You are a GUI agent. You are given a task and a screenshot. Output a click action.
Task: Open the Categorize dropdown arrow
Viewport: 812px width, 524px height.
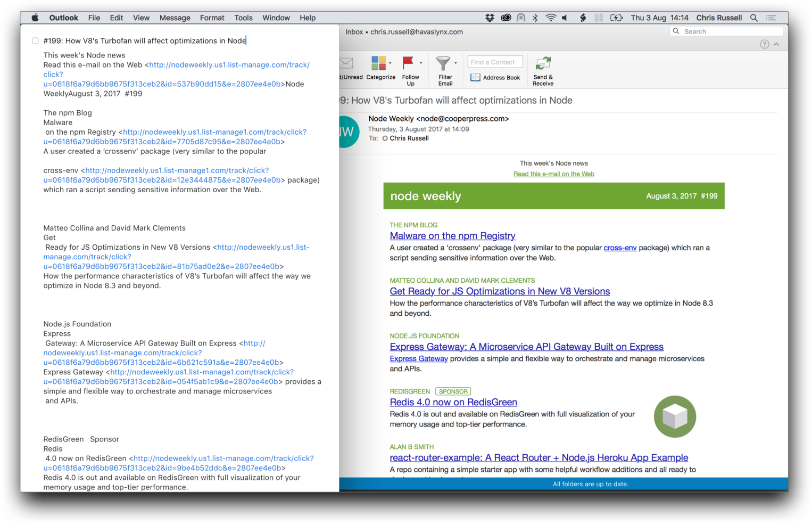point(390,63)
